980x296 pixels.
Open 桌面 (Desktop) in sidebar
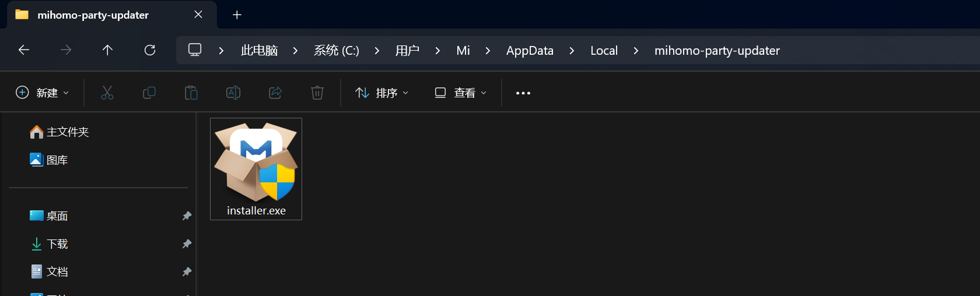tap(49, 216)
